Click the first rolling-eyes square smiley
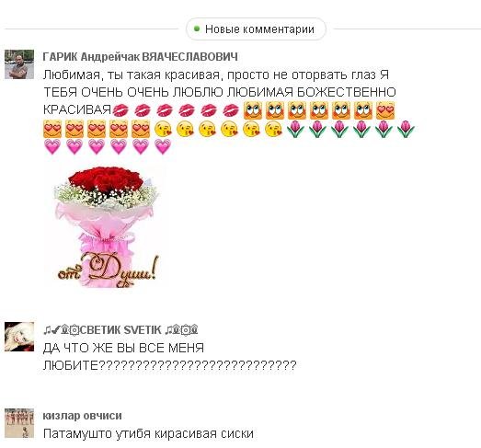This screenshot has width=481, height=448. tap(253, 110)
